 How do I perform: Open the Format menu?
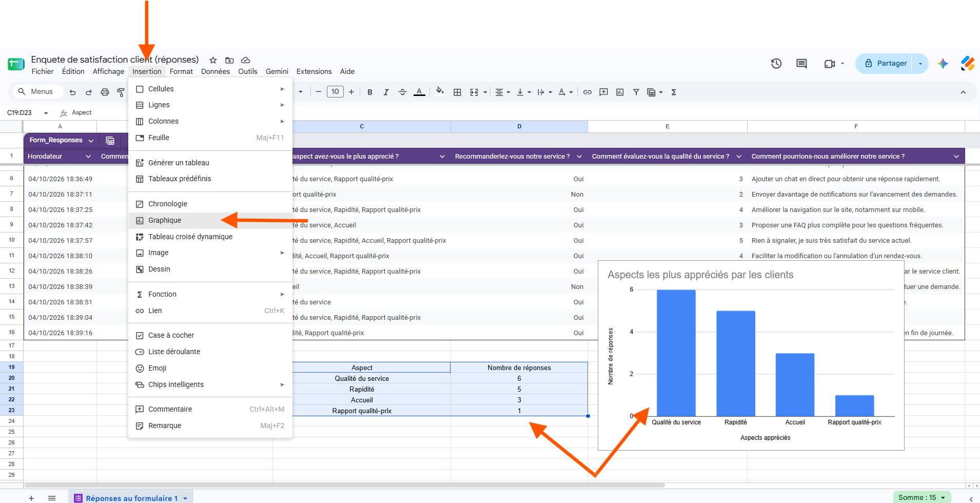(181, 71)
